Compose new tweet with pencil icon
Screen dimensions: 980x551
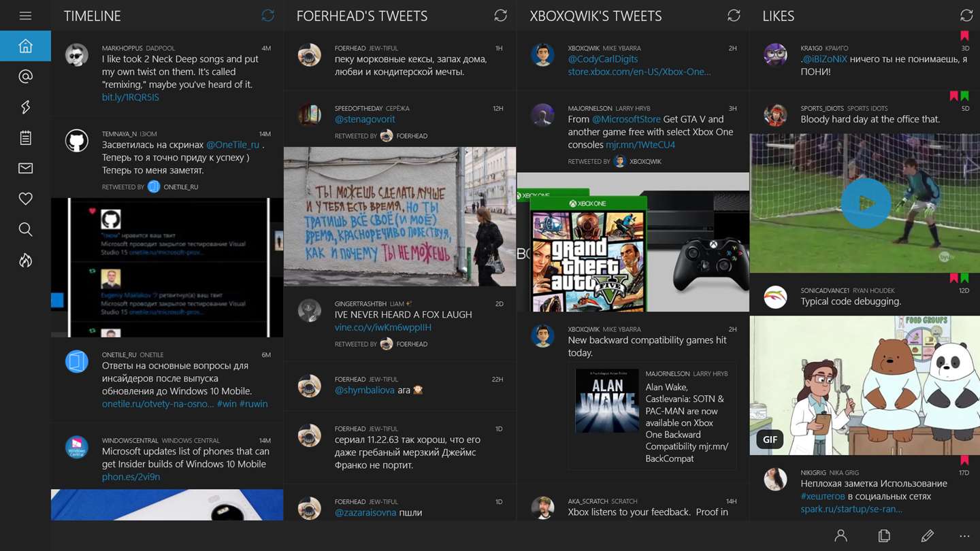point(927,536)
